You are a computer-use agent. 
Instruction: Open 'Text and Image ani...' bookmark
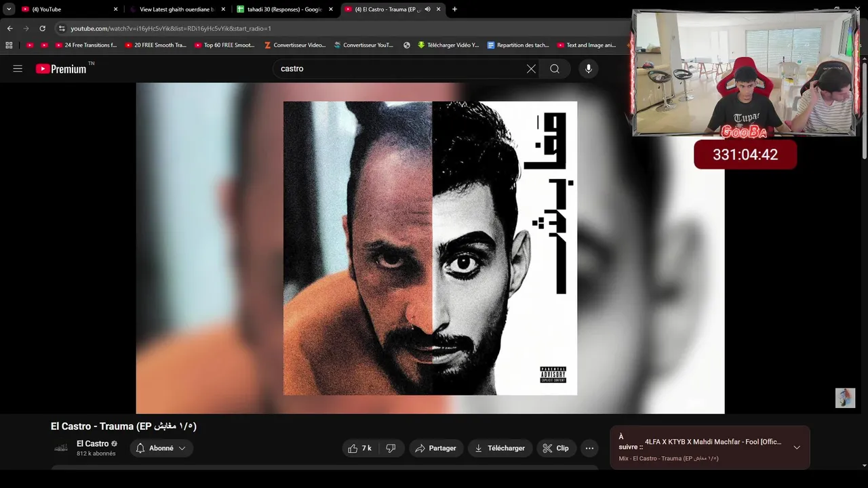tap(587, 45)
